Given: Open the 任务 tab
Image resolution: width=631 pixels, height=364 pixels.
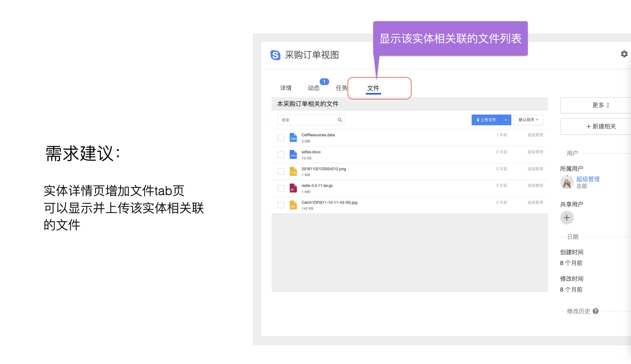Looking at the screenshot, I should coord(341,88).
